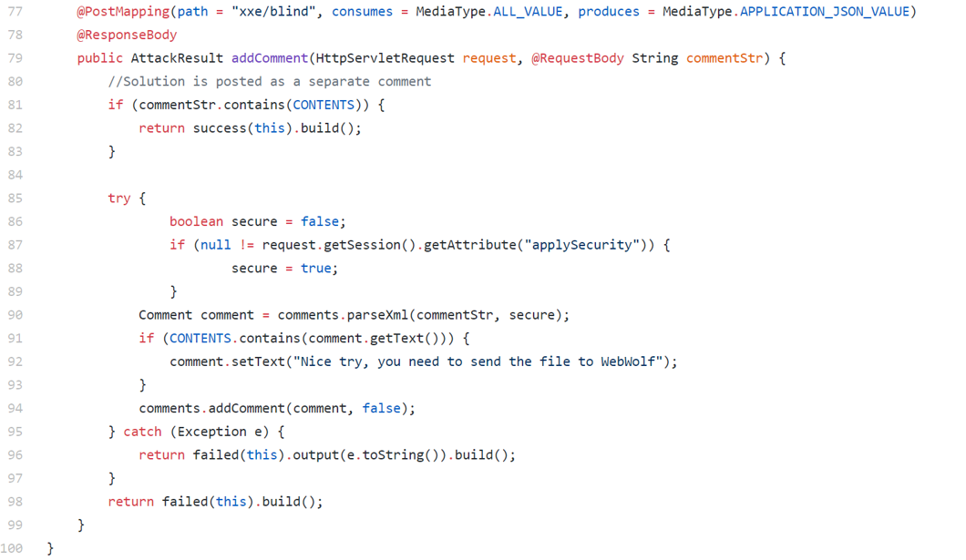
Task: Click the catch keyword
Action: (x=142, y=432)
